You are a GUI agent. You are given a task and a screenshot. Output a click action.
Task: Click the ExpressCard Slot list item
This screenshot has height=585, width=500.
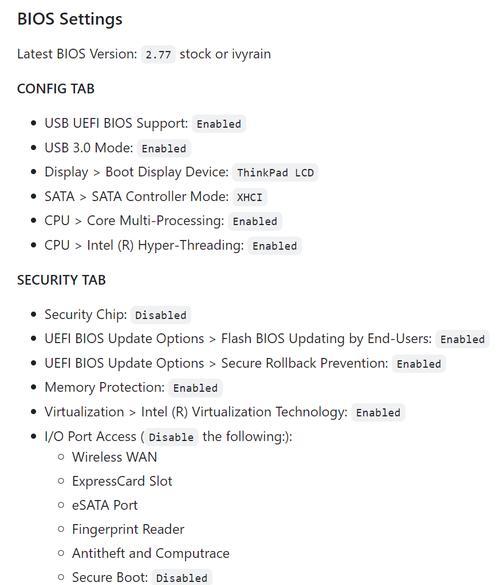tap(122, 481)
